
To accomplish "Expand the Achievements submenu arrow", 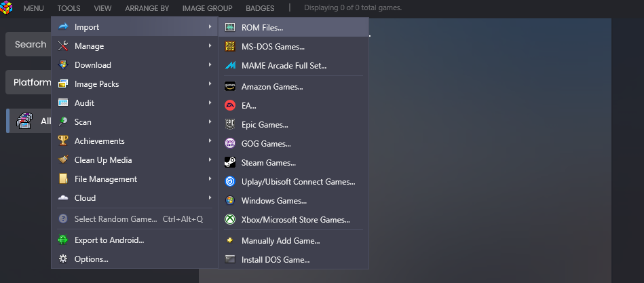I will [x=210, y=140].
